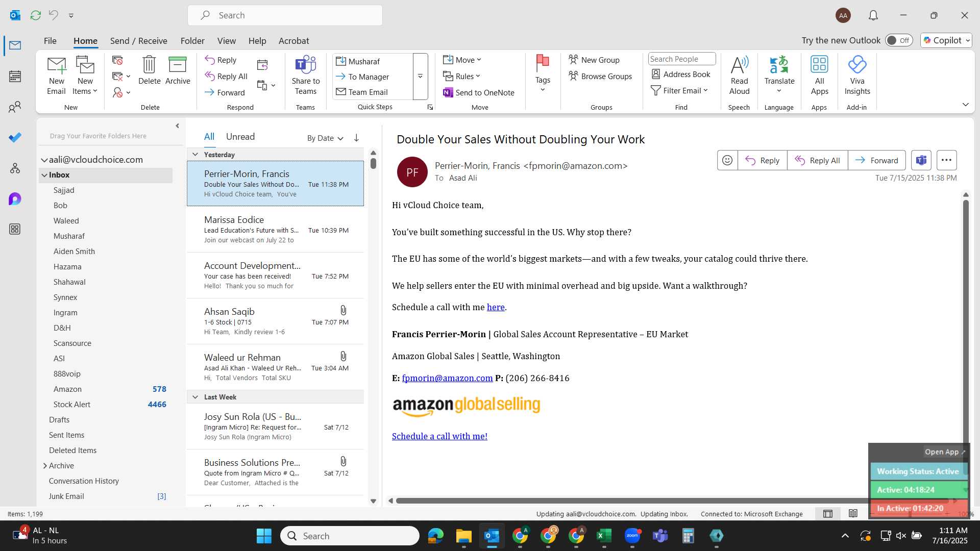Click the 'Schedule a call with me!' link
Screen dimensions: 980x551
[439, 436]
